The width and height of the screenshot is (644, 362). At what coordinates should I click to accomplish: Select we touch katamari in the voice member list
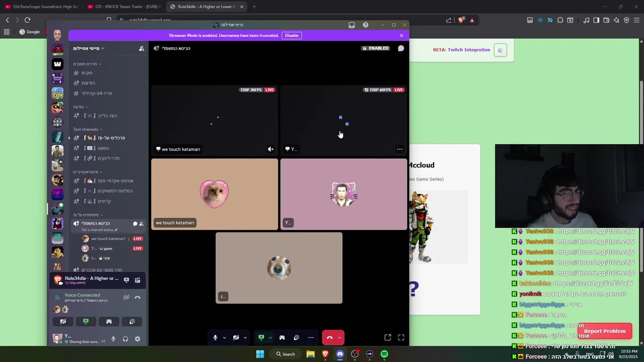click(x=108, y=238)
